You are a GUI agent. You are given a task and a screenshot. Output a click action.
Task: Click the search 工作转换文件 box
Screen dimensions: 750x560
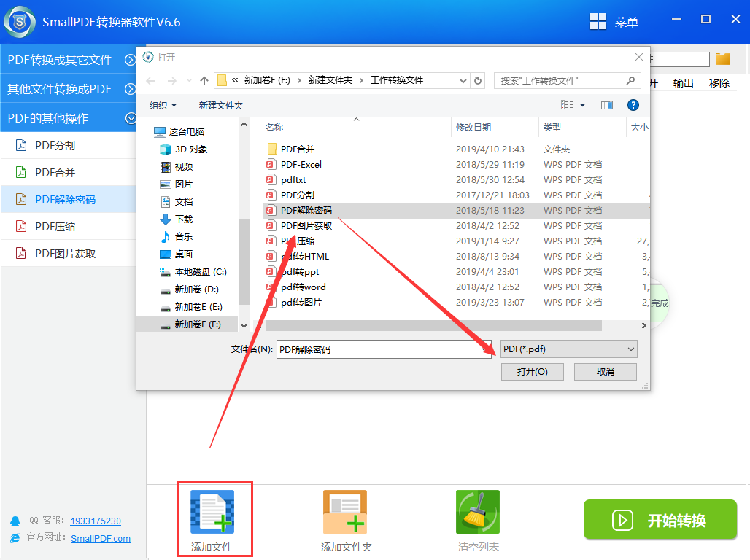tap(568, 80)
